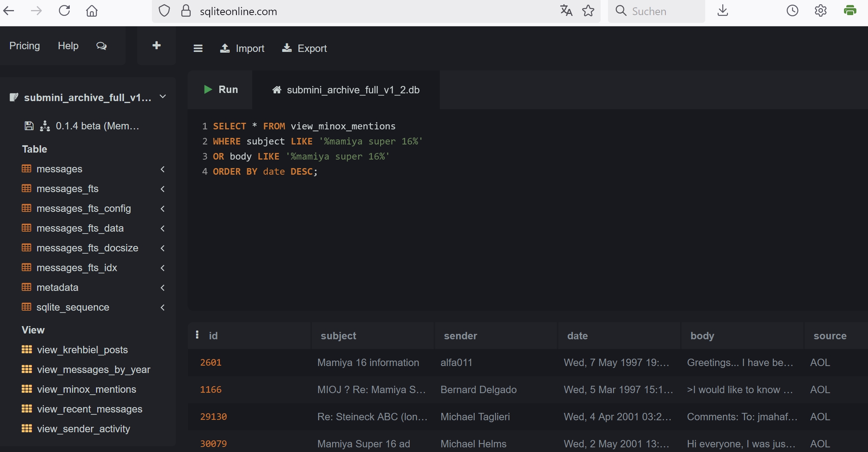Open the browser downloads icon
Screen dimensions: 868x452
(x=723, y=11)
